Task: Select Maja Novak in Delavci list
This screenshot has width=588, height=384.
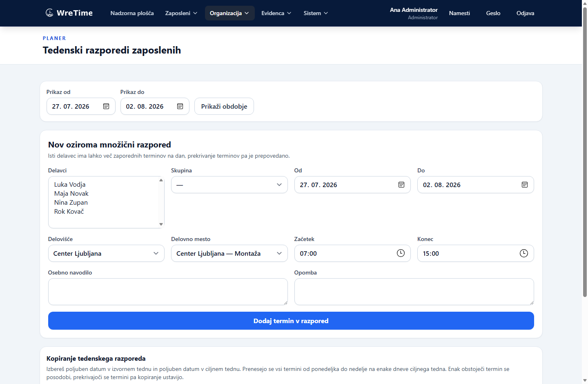Action: [x=71, y=194]
